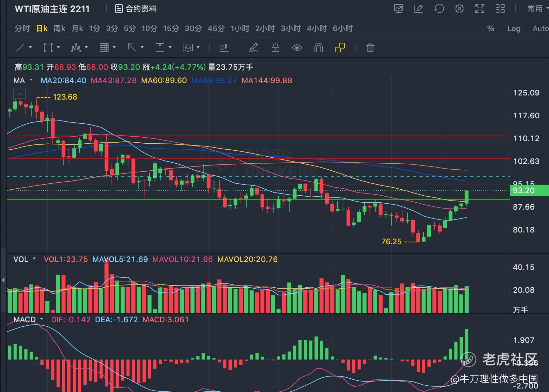Toggle the highlighted linked-drawing icon
The image size is (549, 392).
[340, 48]
